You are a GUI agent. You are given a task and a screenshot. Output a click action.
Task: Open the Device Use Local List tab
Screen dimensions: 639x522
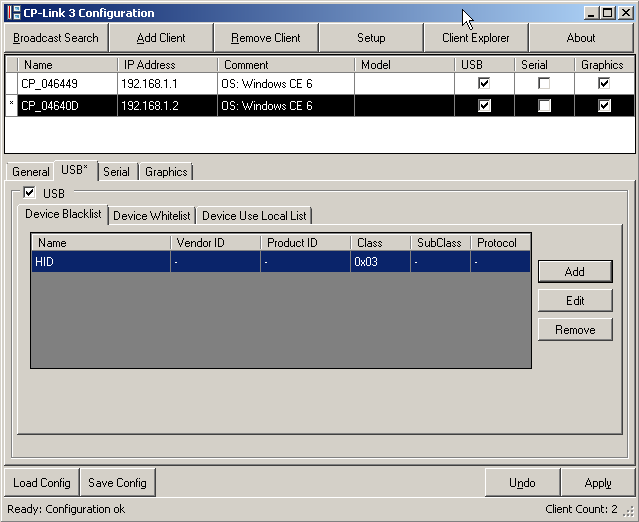coord(255,216)
